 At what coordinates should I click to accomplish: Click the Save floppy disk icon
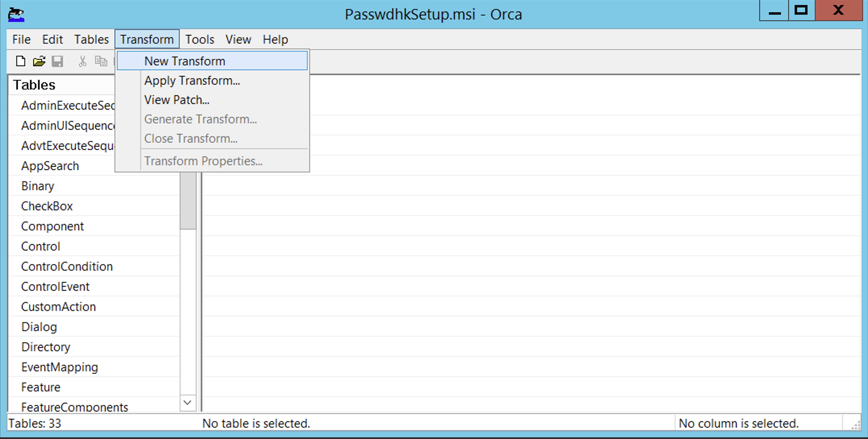pos(58,61)
